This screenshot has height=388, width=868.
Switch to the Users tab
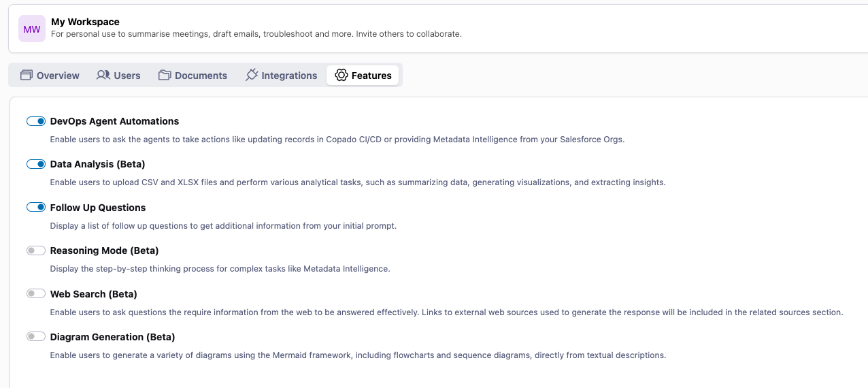(x=118, y=75)
